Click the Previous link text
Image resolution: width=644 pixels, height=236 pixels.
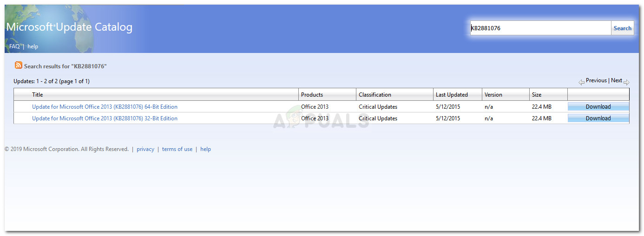coord(596,80)
